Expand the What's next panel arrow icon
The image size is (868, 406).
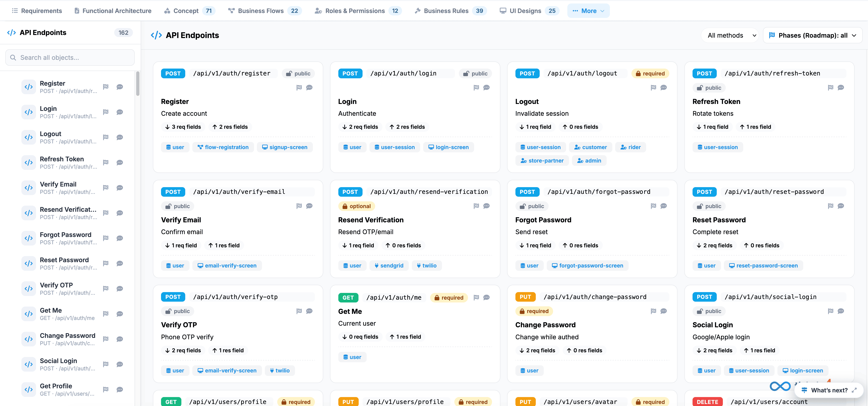pyautogui.click(x=854, y=390)
